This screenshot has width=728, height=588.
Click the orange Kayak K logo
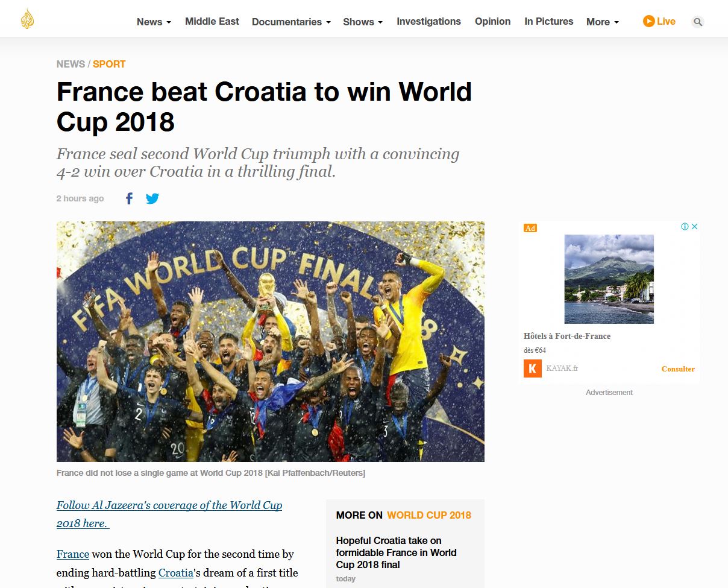(533, 368)
